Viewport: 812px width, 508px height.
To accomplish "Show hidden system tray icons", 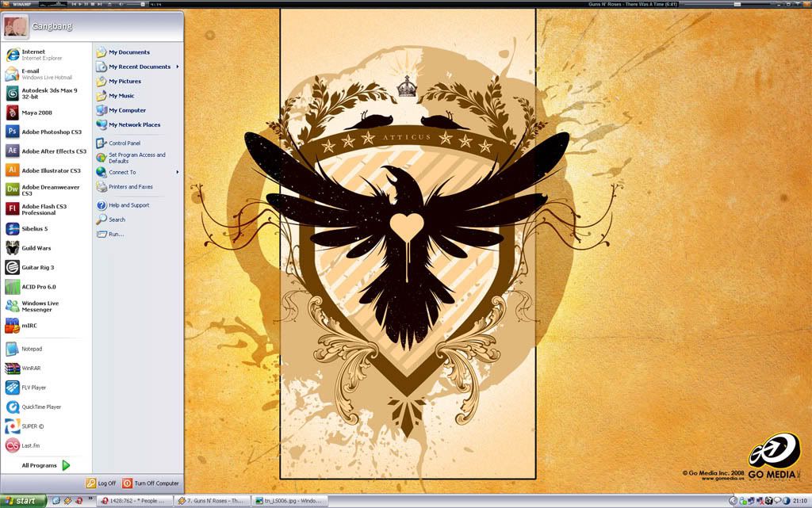I will (x=732, y=501).
